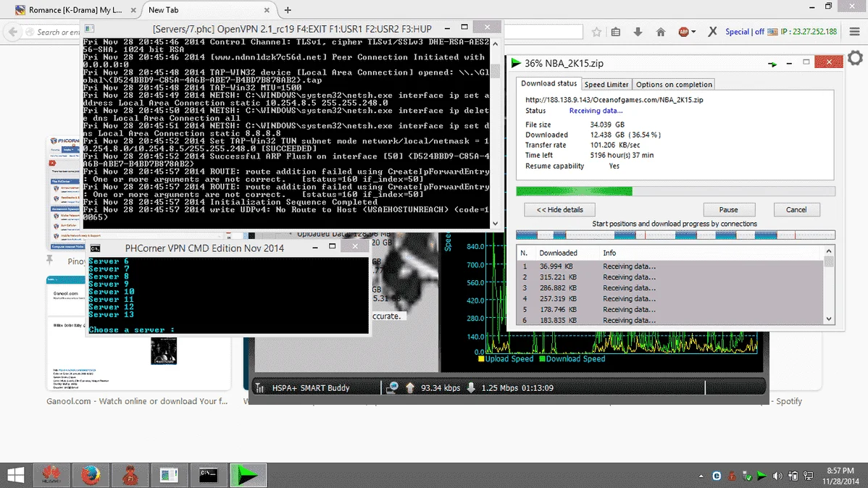Click the Info column header
This screenshot has height=488, width=868.
pyautogui.click(x=609, y=253)
